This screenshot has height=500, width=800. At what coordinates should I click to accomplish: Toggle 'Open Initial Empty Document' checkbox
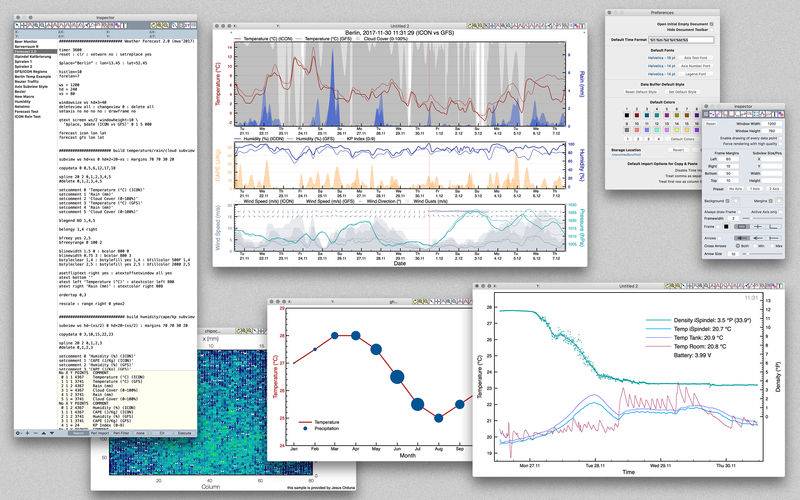tap(711, 24)
